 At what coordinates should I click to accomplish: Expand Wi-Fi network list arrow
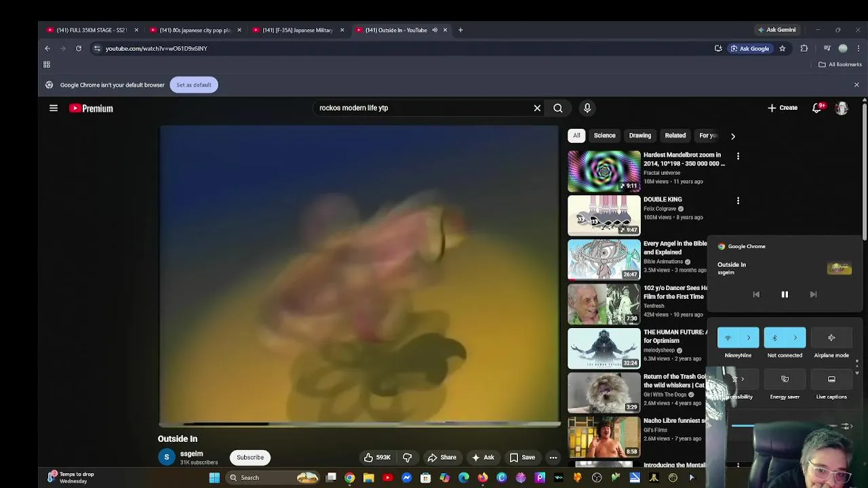[x=749, y=338]
